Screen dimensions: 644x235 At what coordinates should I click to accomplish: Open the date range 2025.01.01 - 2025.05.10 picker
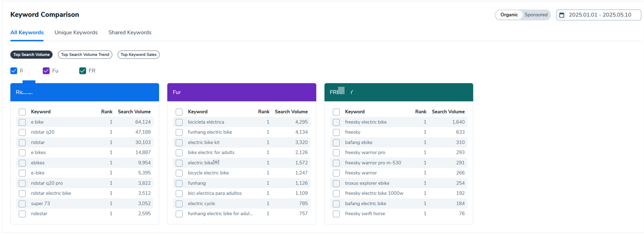click(x=598, y=15)
